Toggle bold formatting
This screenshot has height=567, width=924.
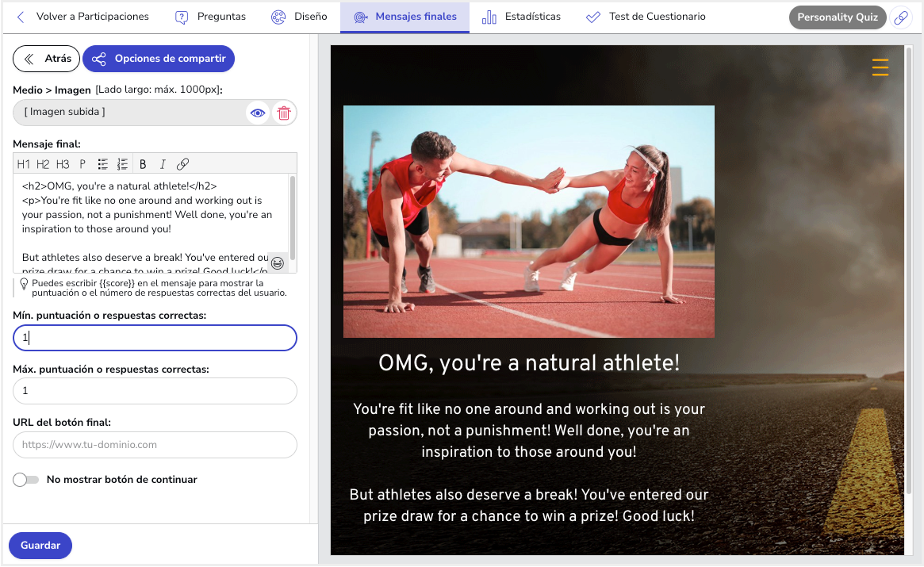click(143, 164)
